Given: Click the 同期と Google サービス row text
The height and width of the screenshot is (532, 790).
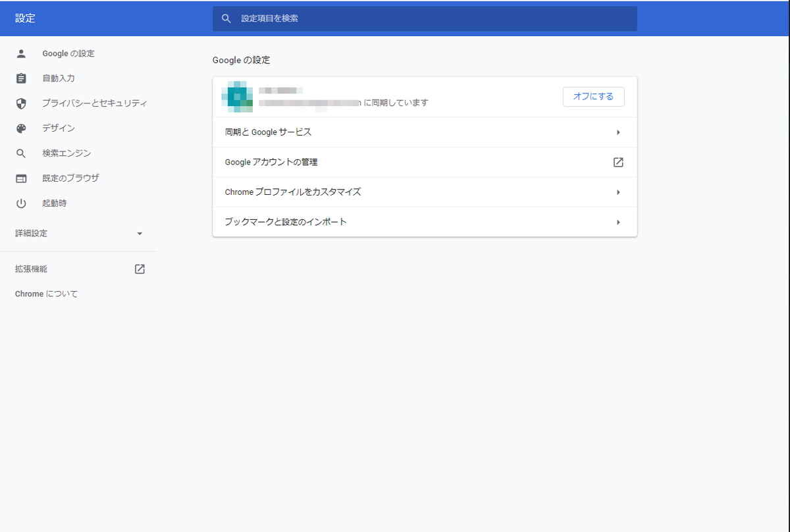Looking at the screenshot, I should 268,132.
